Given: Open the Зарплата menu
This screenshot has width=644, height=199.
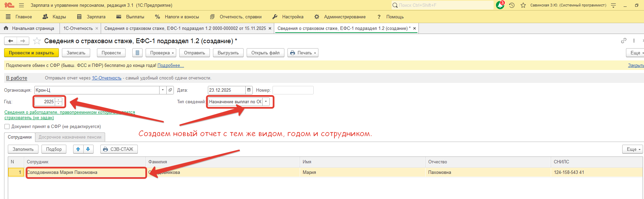Looking at the screenshot, I should coord(96,17).
